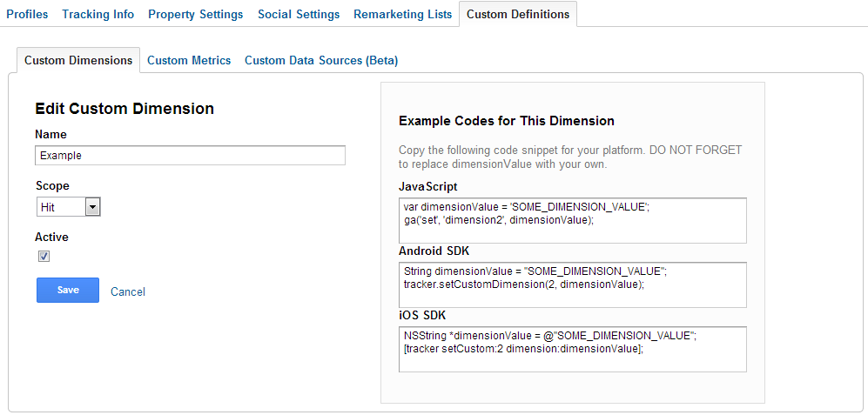Go to the Property Settings tab

point(196,15)
